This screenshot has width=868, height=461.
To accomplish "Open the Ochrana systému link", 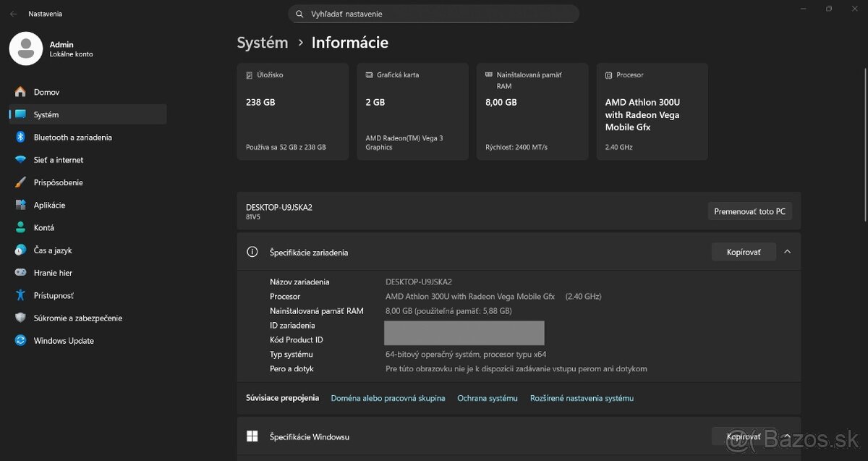I will tap(487, 397).
